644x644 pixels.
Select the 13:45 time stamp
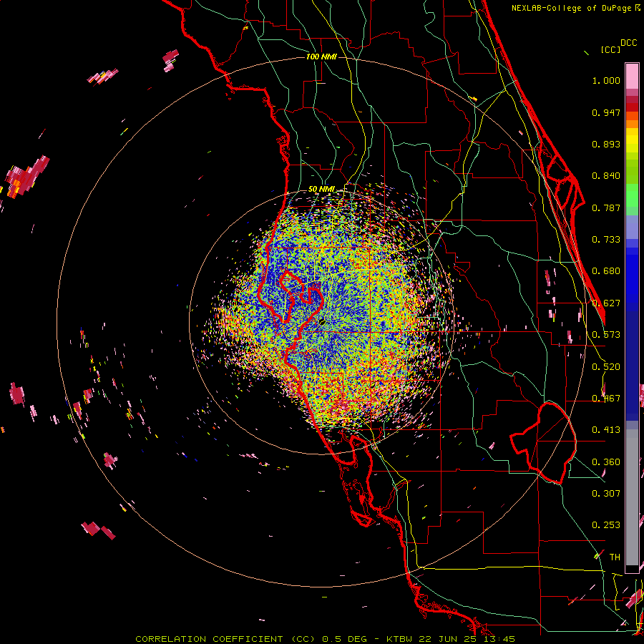coord(498,639)
